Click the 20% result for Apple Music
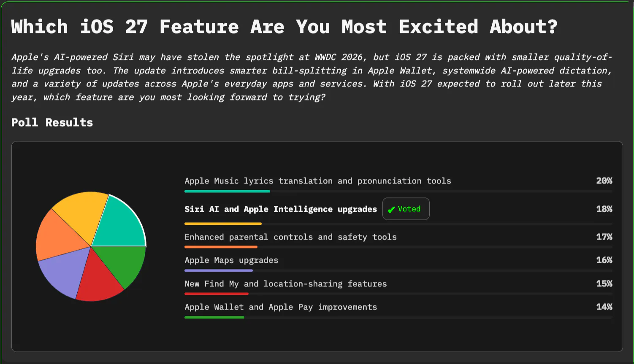Screen dimensions: 634x364 pyautogui.click(x=604, y=181)
